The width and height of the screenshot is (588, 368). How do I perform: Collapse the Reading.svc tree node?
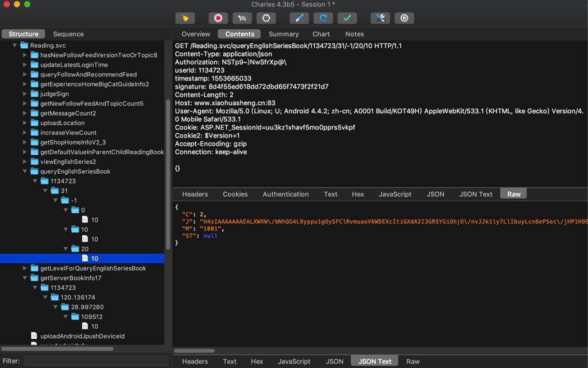(x=15, y=45)
